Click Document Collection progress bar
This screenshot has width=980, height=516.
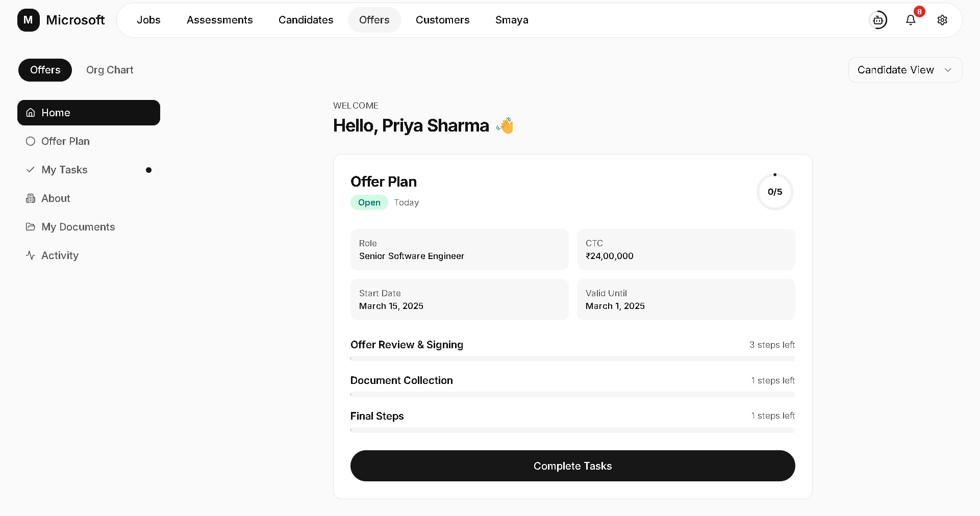(x=572, y=394)
